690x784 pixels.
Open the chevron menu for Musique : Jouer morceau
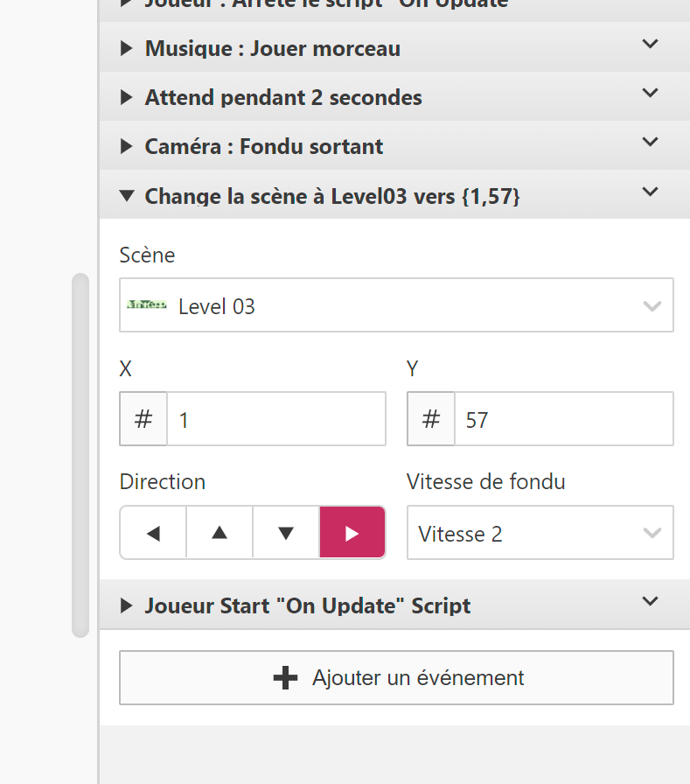(x=650, y=44)
